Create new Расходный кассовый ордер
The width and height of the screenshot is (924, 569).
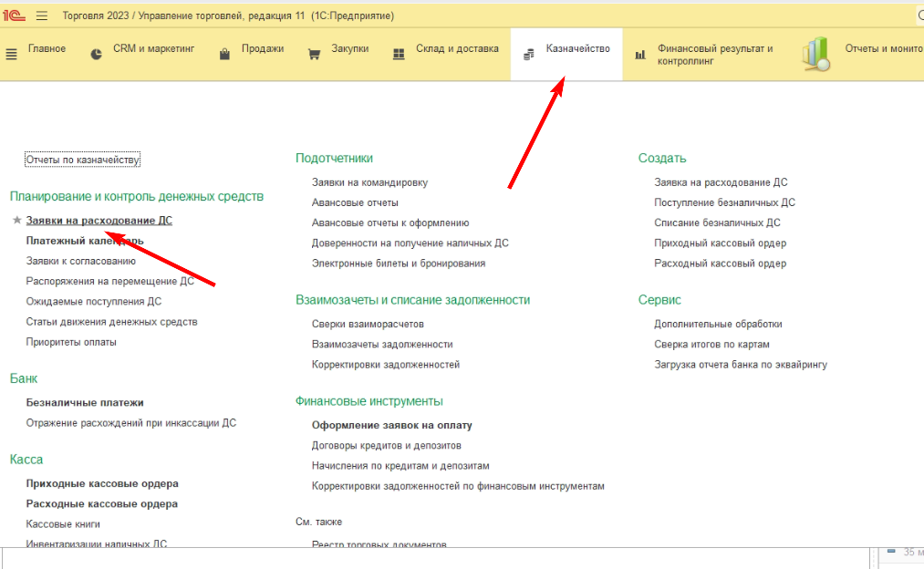720,264
